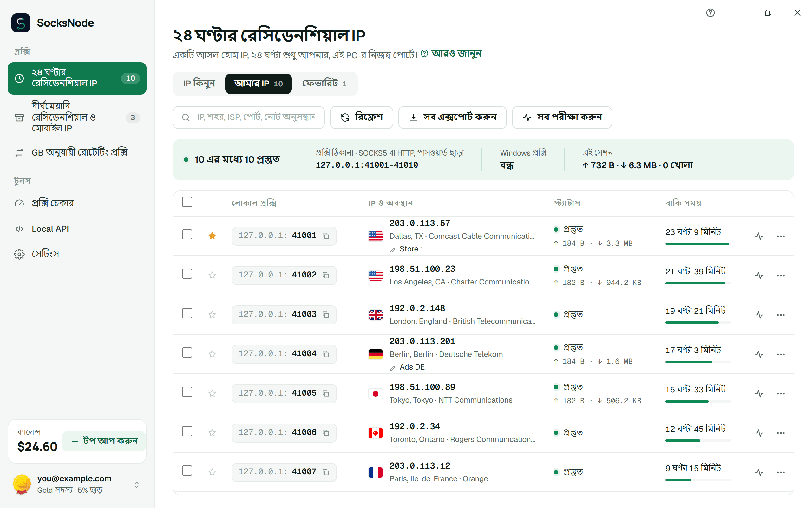Test the 198.51.100.23 Los Angeles proxy

pos(759,275)
